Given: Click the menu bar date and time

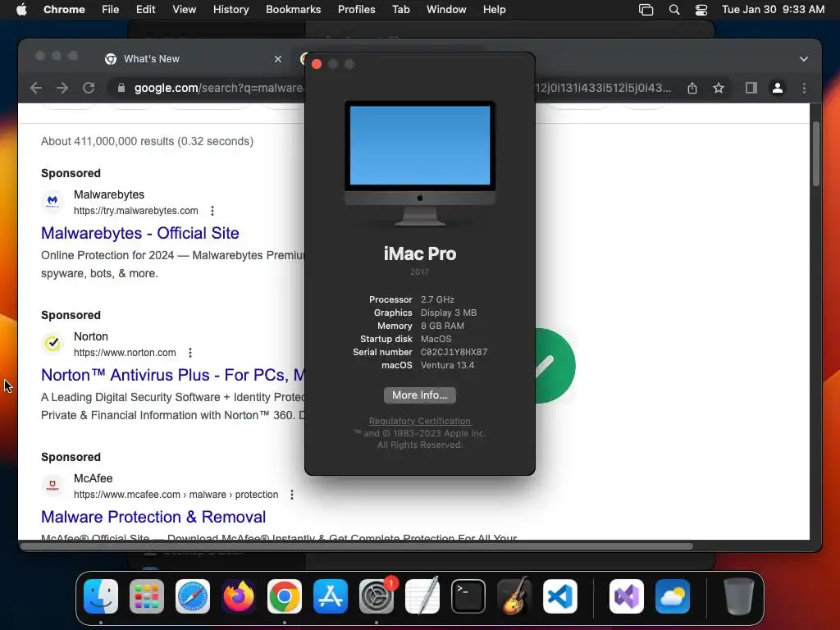Looking at the screenshot, I should coord(773,10).
